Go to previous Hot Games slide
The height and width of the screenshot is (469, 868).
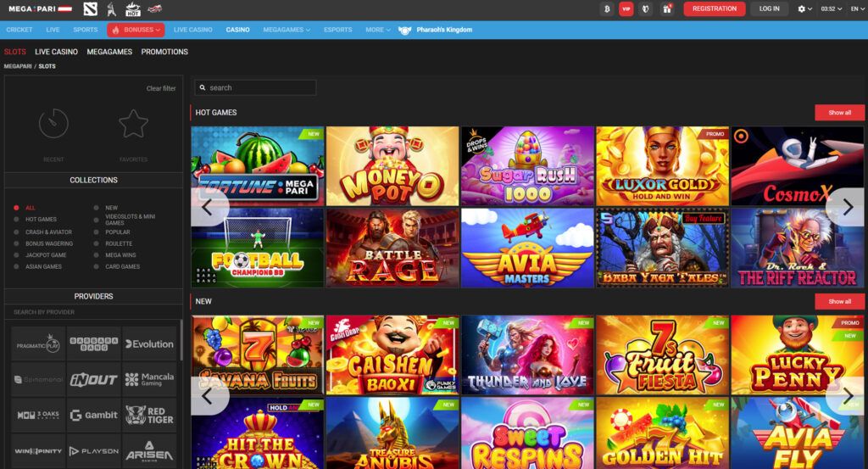click(x=208, y=207)
